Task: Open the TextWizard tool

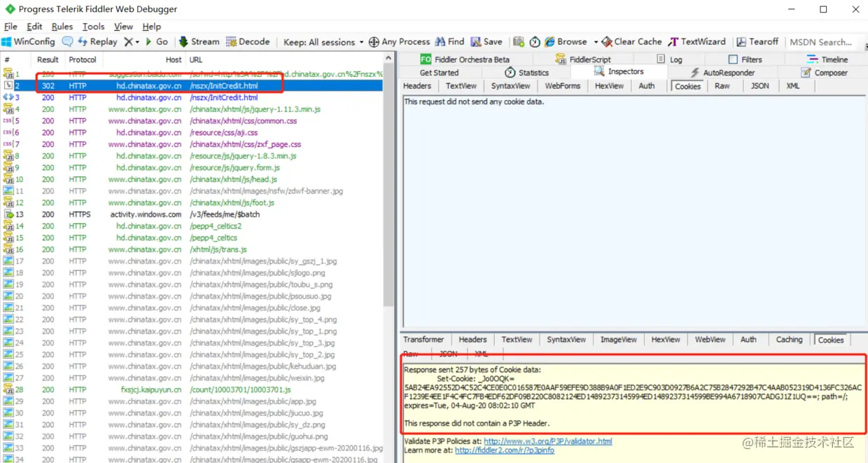Action: pyautogui.click(x=696, y=42)
